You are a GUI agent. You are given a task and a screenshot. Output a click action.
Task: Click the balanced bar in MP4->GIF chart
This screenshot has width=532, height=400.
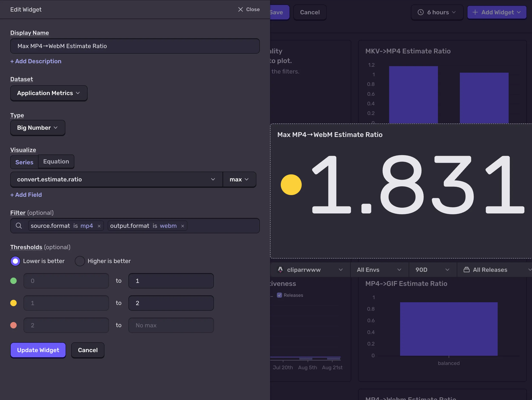[x=448, y=329]
